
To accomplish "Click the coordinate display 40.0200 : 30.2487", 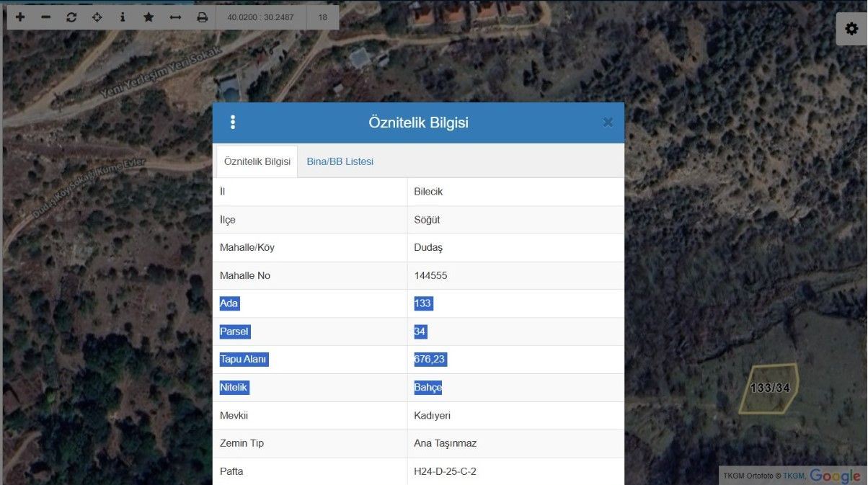I will click(x=260, y=17).
